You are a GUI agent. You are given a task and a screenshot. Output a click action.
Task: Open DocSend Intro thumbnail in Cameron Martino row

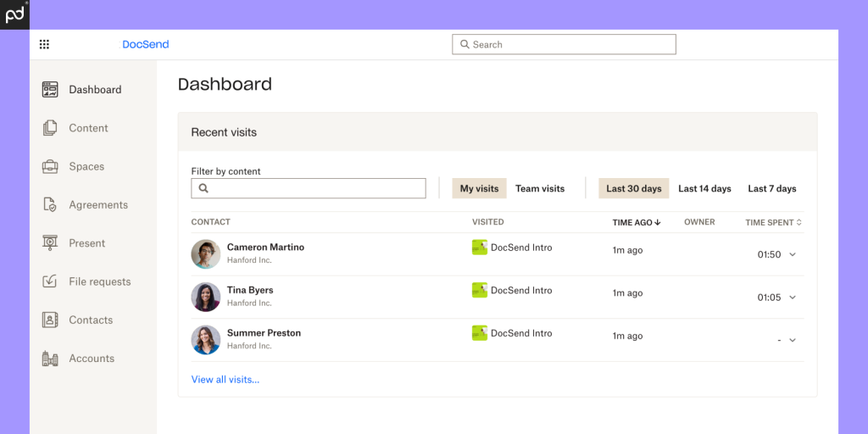click(480, 248)
